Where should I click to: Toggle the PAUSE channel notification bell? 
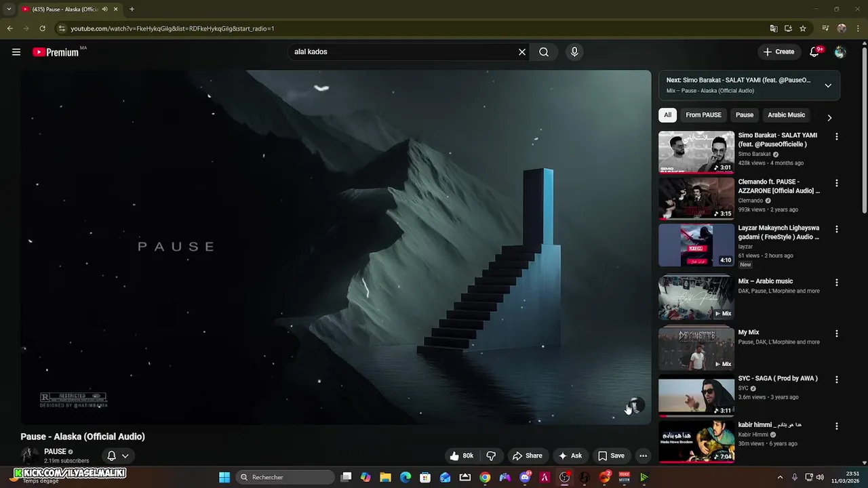coord(111,455)
